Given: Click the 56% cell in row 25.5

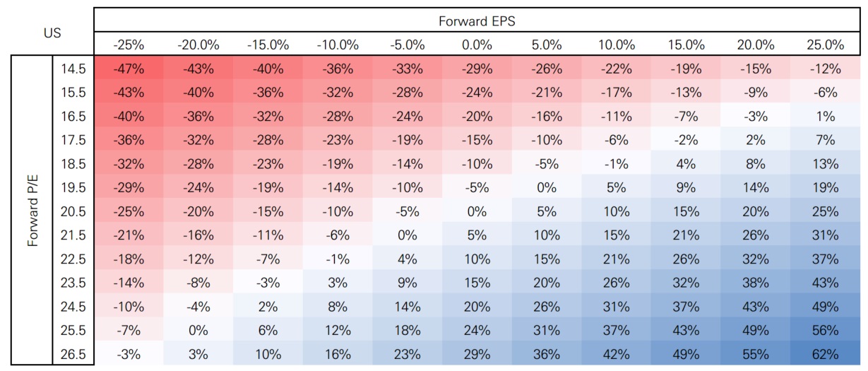Looking at the screenshot, I should (x=825, y=330).
